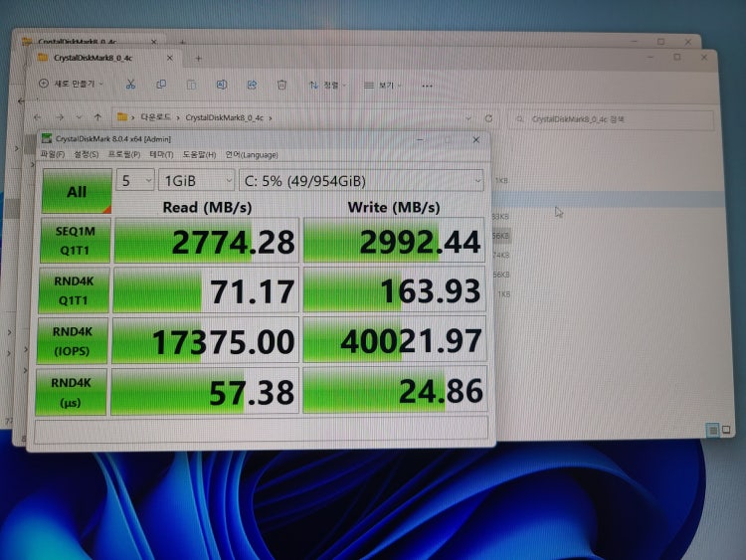Run the RND4K Q1T1 test

click(74, 290)
